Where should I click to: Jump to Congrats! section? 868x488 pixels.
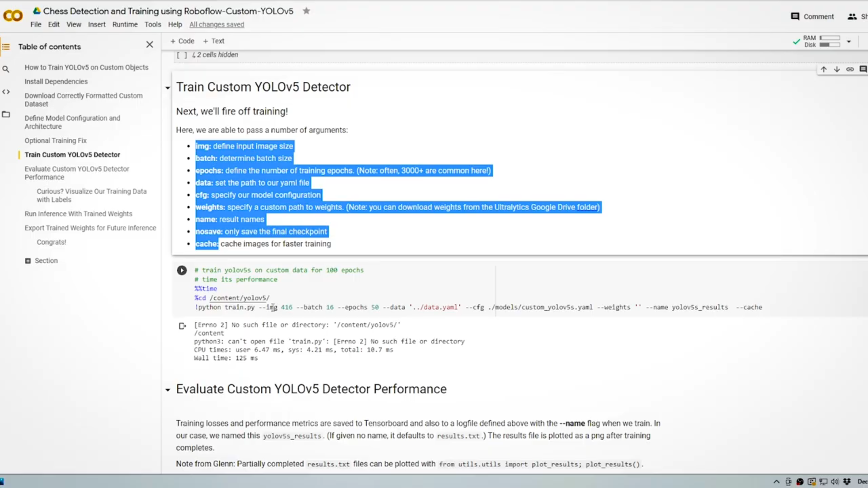pos(52,242)
